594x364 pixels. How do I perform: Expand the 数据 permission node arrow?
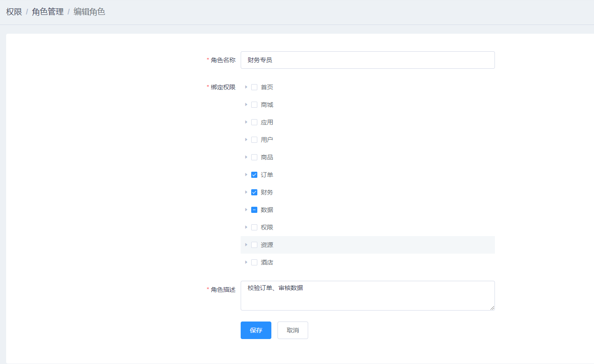click(x=246, y=210)
